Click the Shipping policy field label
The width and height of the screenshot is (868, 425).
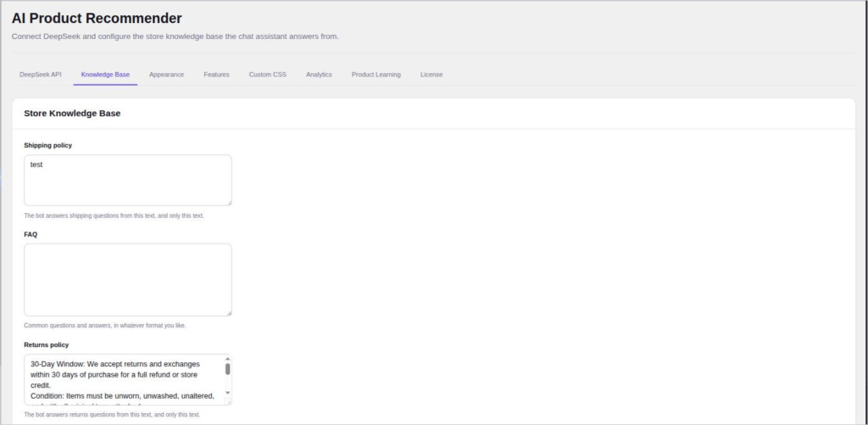click(x=47, y=145)
